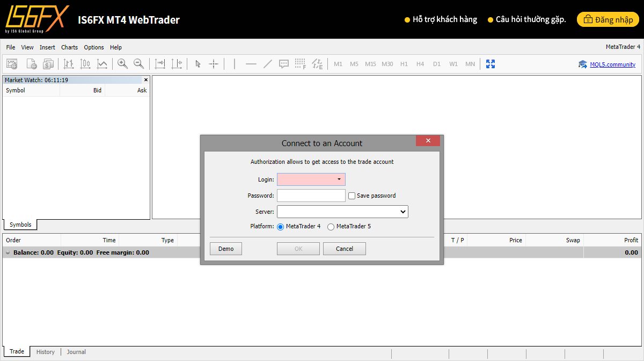Click the Password input field
644x361 pixels.
[311, 196]
